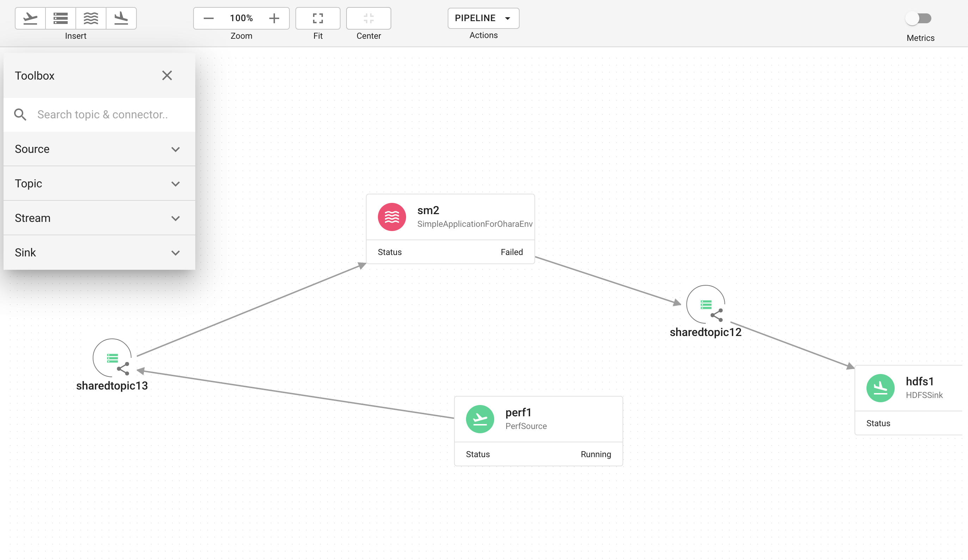The image size is (968, 560).
Task: Select the sharedtopic13 topic node
Action: [112, 358]
